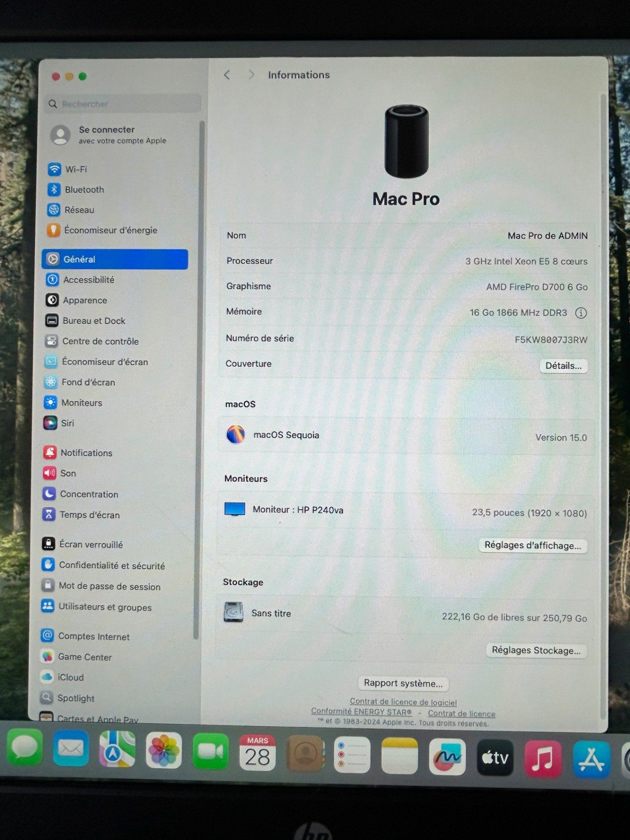Launch the Music app from Dock
Screen dimensions: 630x840
543,759
